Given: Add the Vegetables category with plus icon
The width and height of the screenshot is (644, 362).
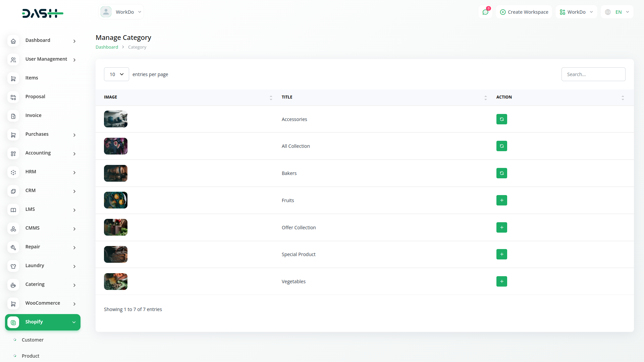Looking at the screenshot, I should pyautogui.click(x=501, y=282).
